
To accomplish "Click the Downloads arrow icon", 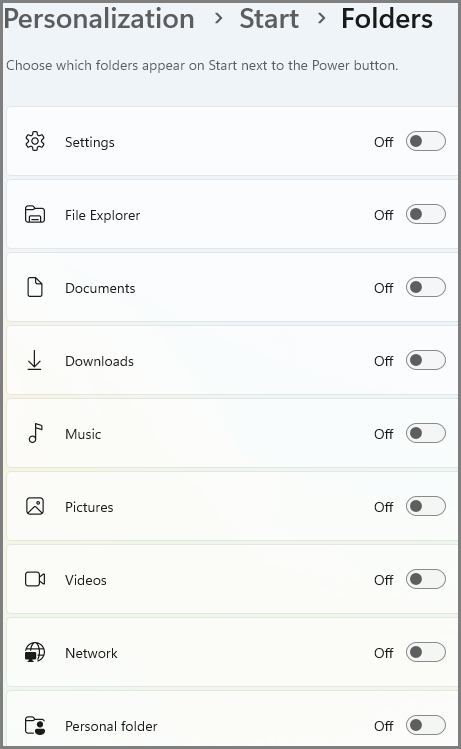I will coord(34,360).
